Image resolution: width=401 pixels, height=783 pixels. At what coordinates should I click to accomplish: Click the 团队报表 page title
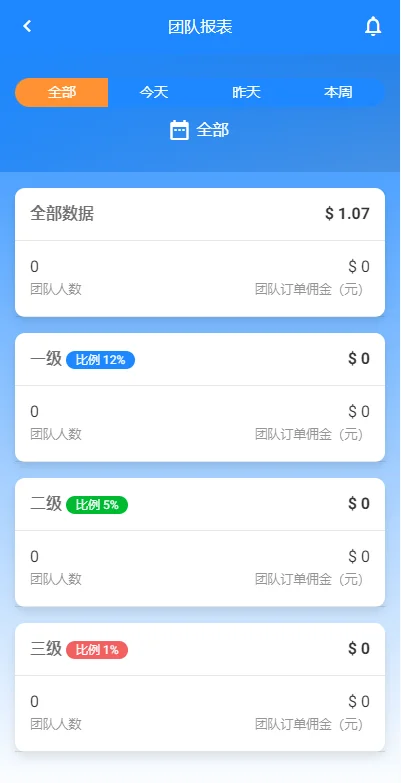[200, 26]
